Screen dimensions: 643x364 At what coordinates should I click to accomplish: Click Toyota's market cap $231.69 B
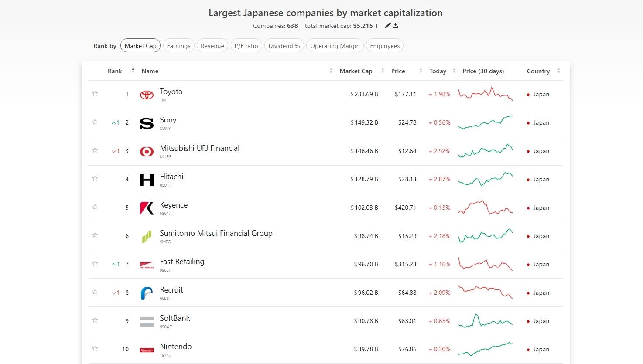click(364, 94)
